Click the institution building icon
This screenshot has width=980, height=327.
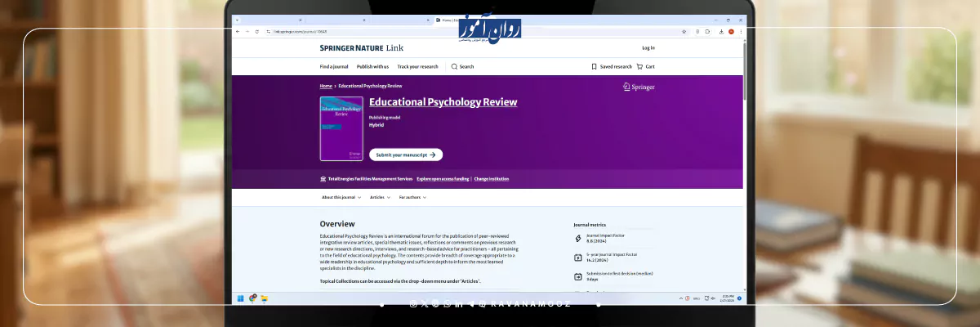[x=323, y=178]
